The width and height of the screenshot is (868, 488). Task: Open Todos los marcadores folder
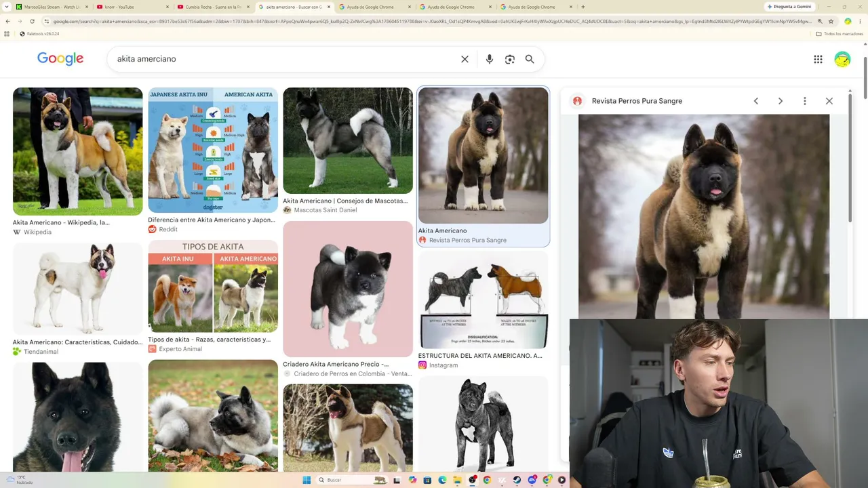(840, 33)
